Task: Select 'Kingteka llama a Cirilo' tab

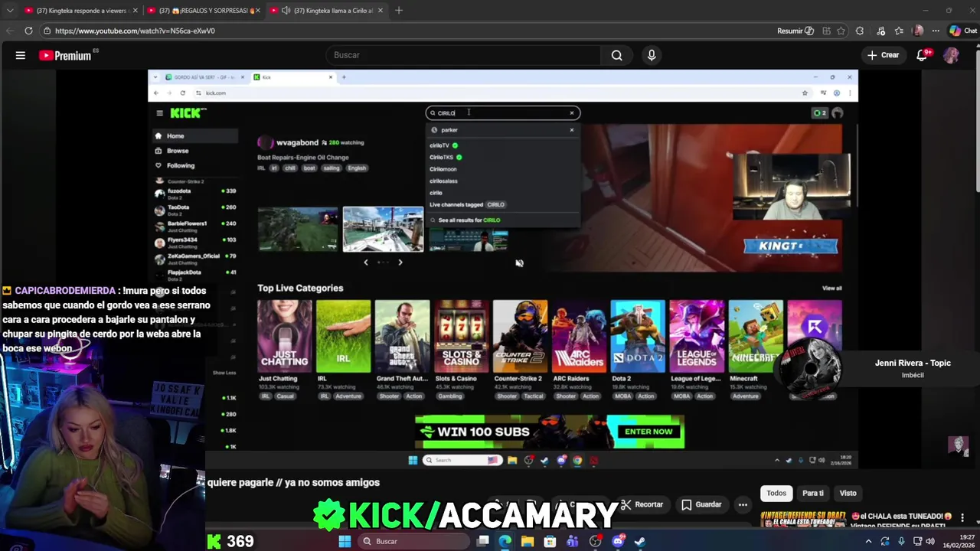Action: click(x=327, y=11)
